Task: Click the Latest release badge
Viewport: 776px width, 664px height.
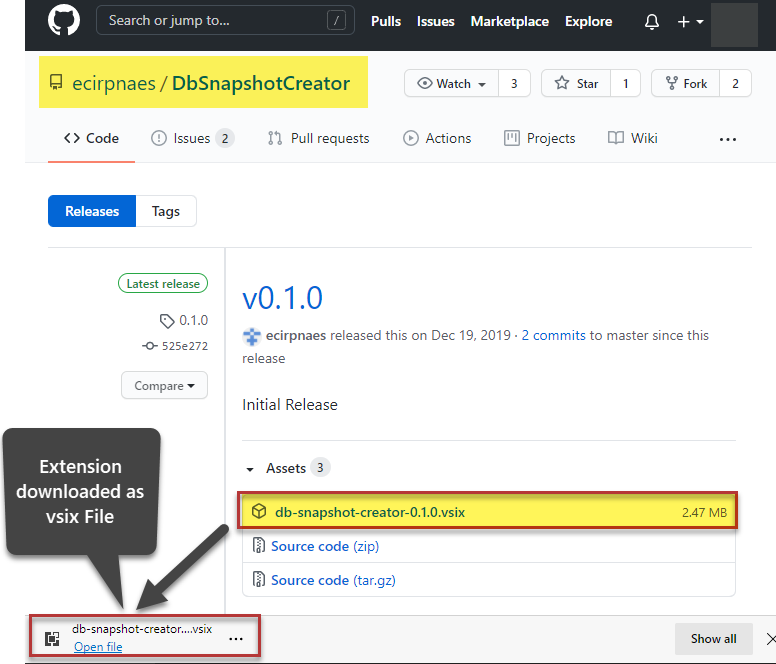Action: click(x=163, y=284)
